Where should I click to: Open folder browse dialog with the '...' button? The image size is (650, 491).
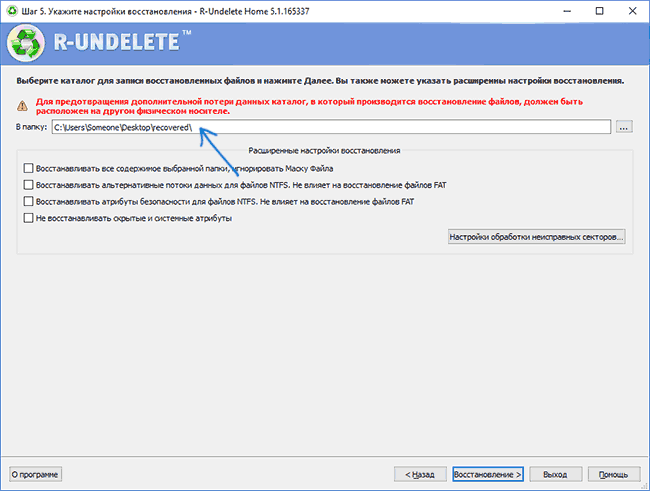pyautogui.click(x=624, y=127)
